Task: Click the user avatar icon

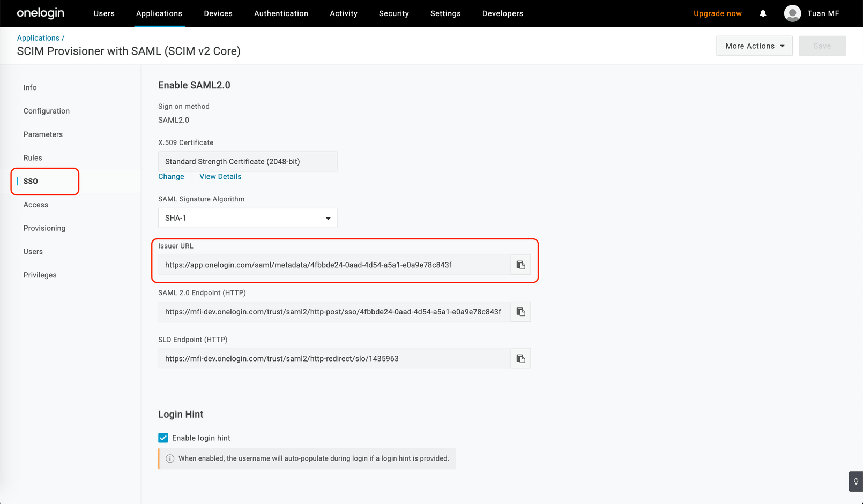Action: (792, 13)
